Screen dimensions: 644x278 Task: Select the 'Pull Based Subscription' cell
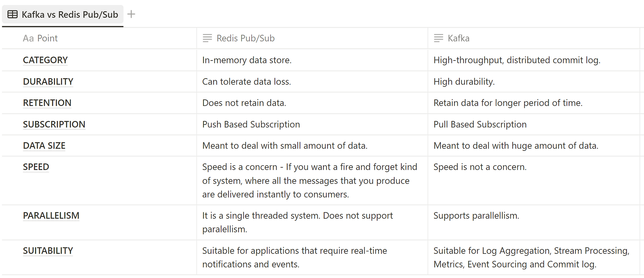tap(534, 125)
